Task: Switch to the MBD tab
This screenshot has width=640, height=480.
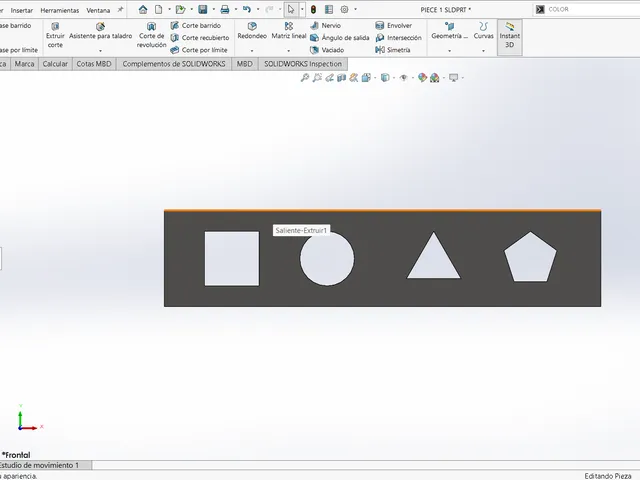Action: click(x=244, y=64)
